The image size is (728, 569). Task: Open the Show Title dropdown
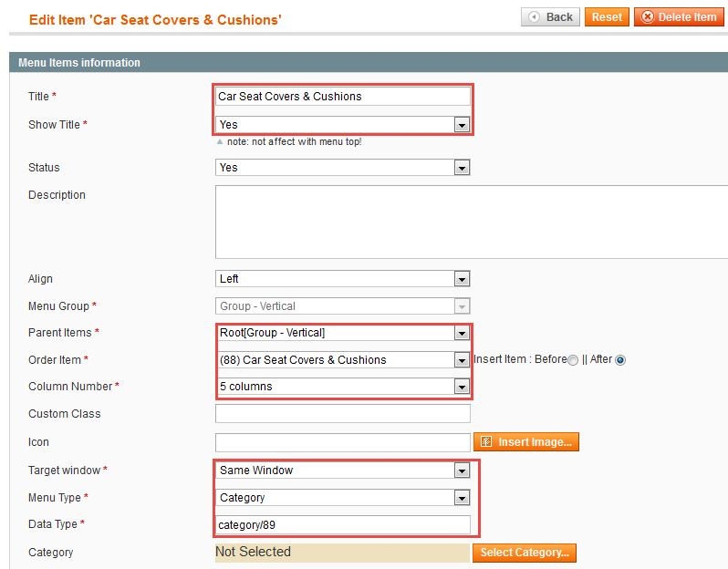(343, 124)
